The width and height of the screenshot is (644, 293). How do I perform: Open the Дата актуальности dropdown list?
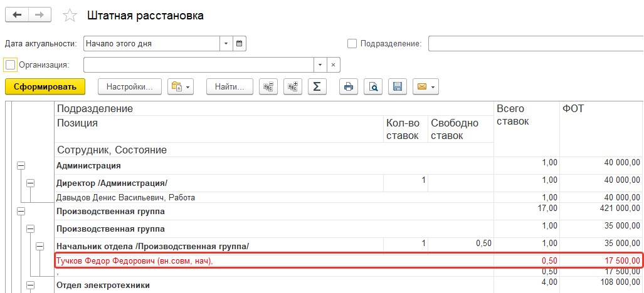226,43
